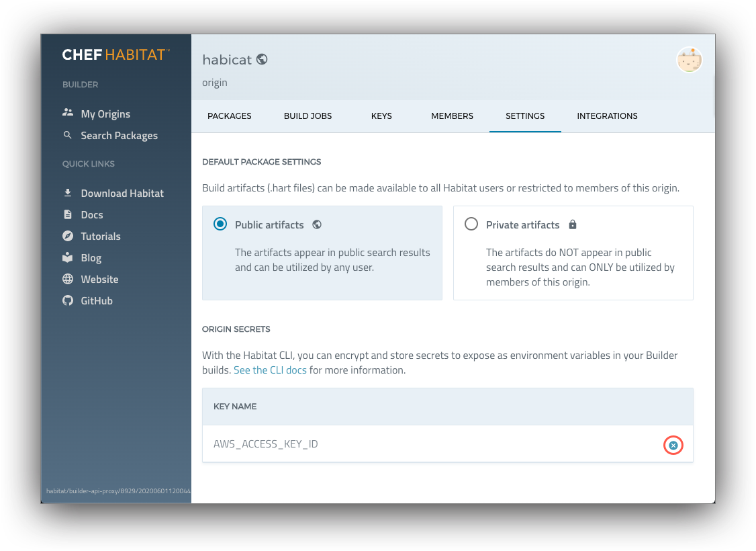756x551 pixels.
Task: Open Docs via the document icon
Action: coord(67,214)
